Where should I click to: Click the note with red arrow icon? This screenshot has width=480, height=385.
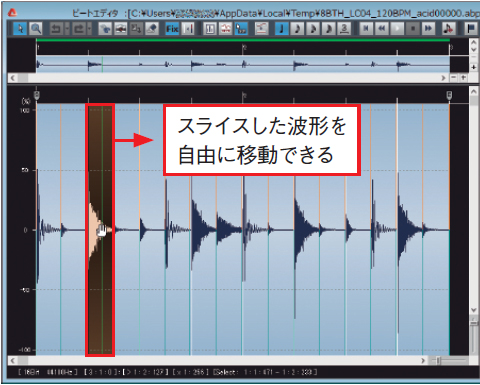[449, 29]
